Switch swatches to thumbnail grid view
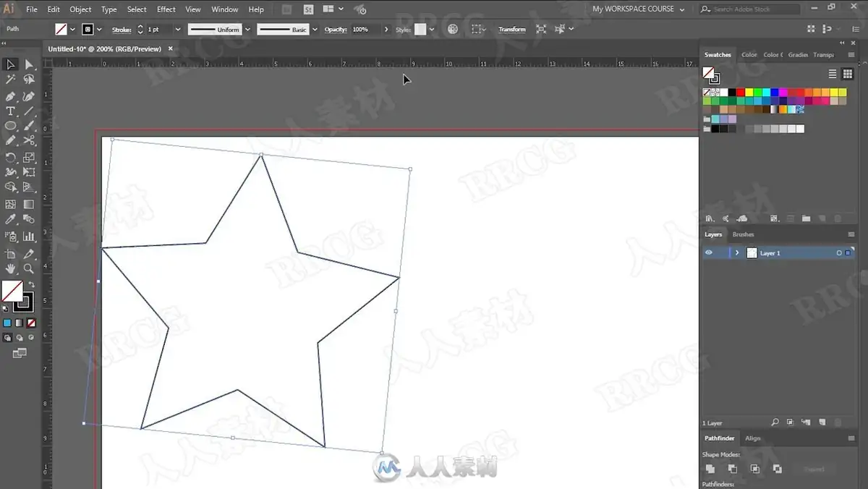This screenshot has width=868, height=489. coord(848,74)
